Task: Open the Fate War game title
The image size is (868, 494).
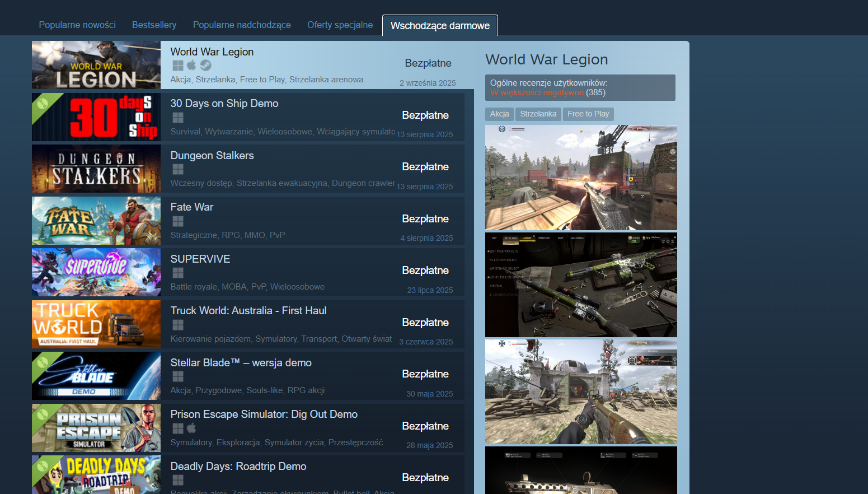Action: 192,207
